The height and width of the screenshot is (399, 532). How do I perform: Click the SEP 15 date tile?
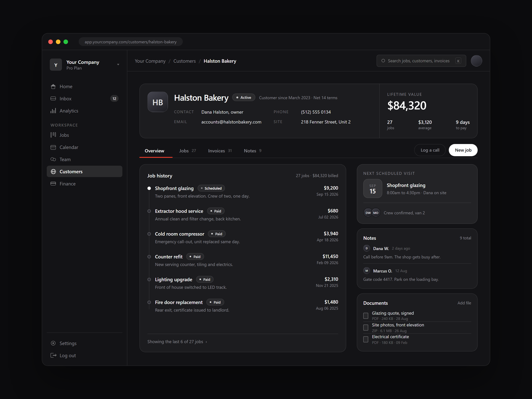click(373, 188)
